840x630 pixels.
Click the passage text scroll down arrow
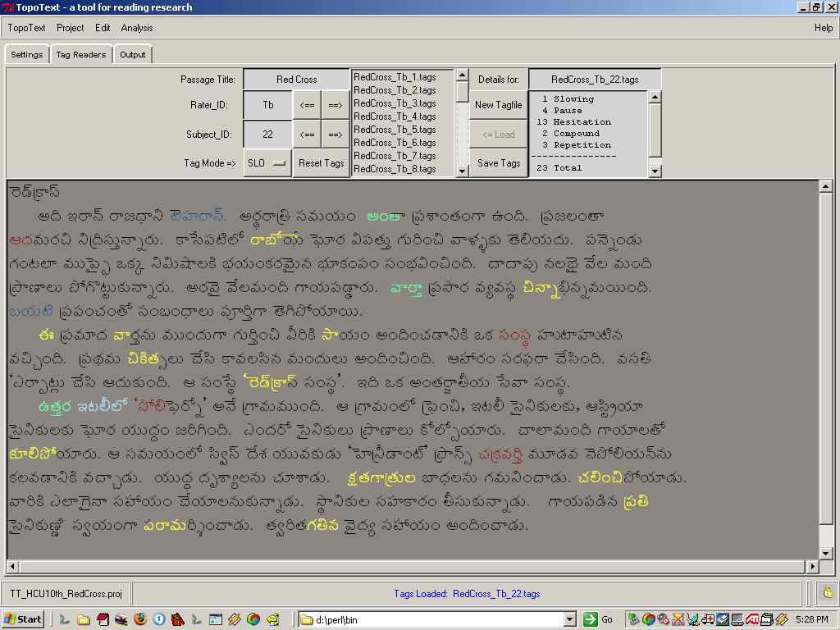(825, 554)
